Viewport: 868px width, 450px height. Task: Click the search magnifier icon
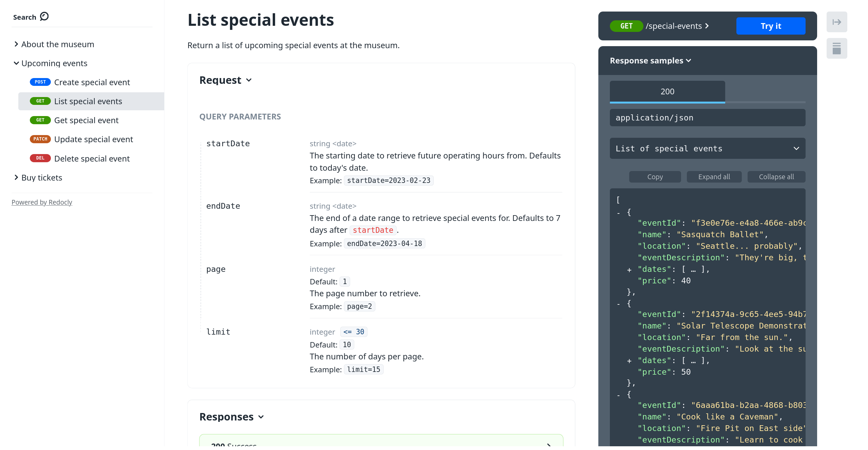pos(44,16)
